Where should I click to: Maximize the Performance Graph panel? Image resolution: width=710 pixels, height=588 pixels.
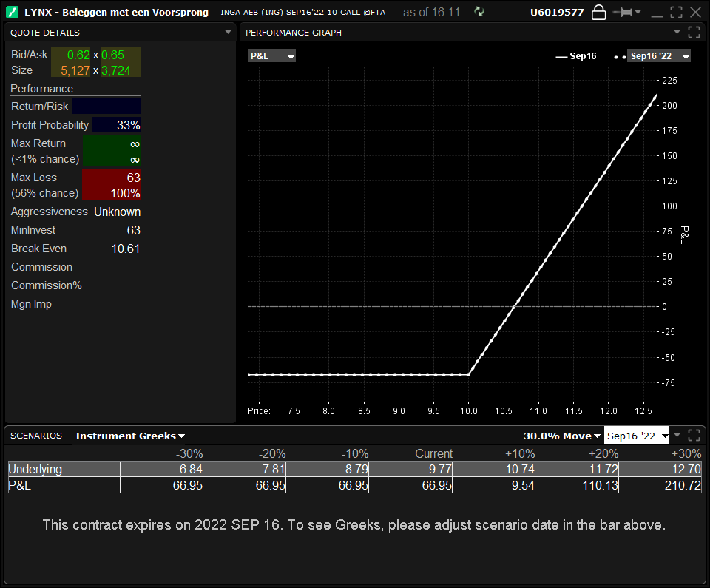coord(694,32)
